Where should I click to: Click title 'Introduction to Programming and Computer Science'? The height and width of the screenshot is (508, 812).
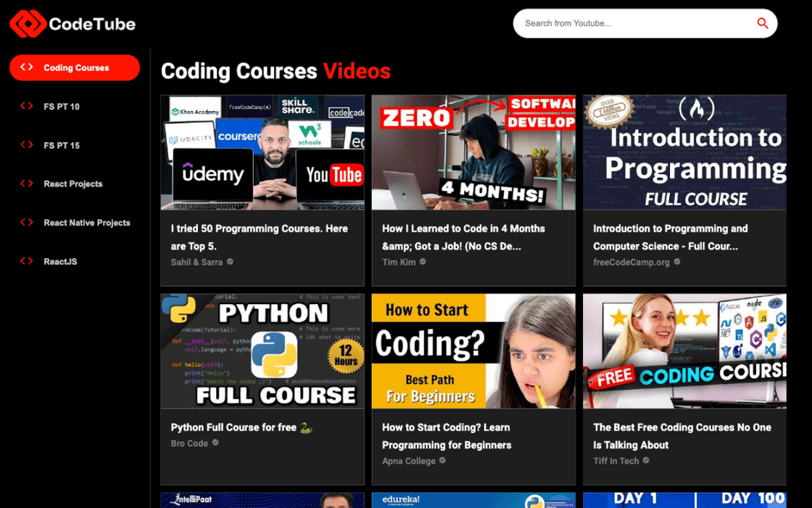click(671, 237)
